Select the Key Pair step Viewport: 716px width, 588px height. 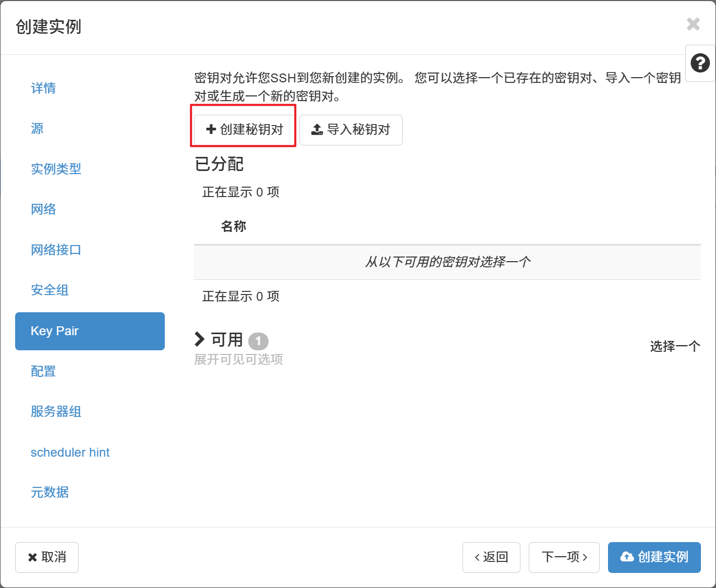[x=90, y=331]
